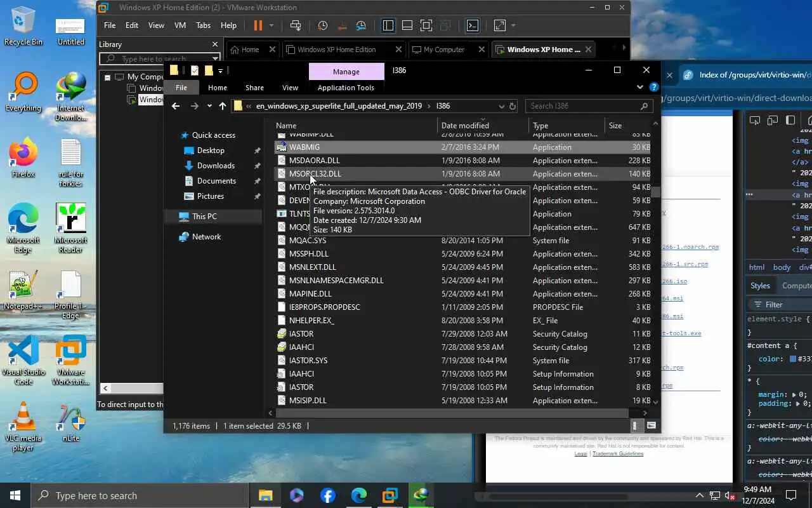812x508 pixels.
Task: Sort files by Date modified column
Action: pos(482,126)
